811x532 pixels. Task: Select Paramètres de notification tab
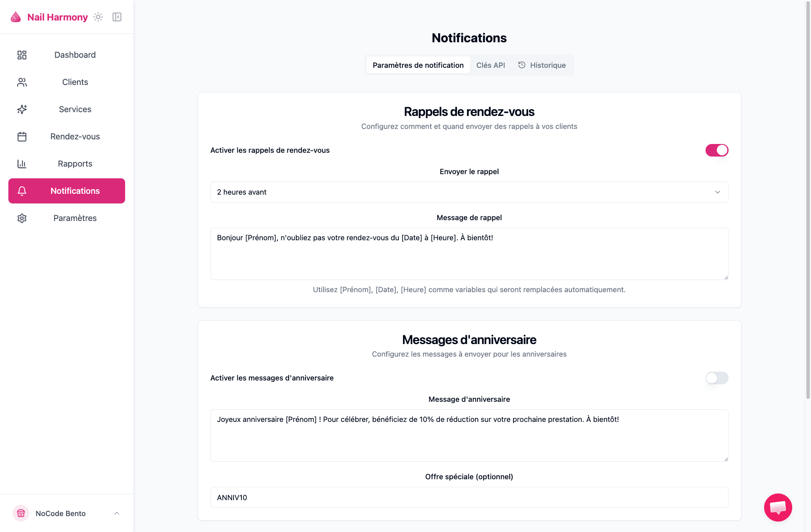coord(418,65)
